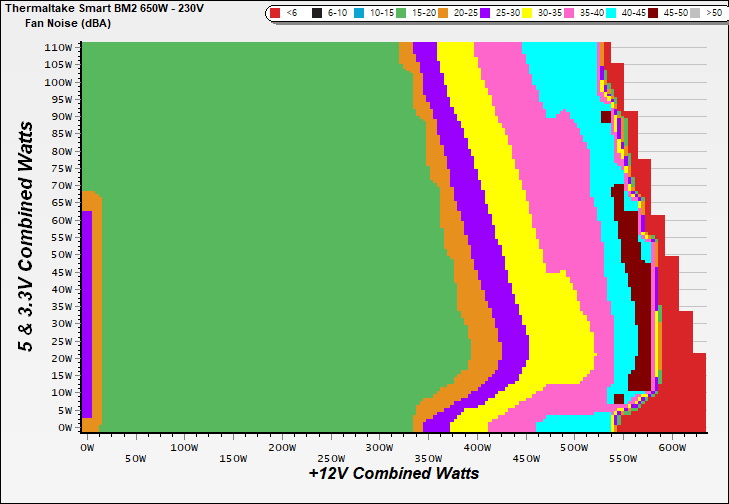The height and width of the screenshot is (504, 729).
Task: Click the gray >50 legend swatch
Action: click(695, 14)
